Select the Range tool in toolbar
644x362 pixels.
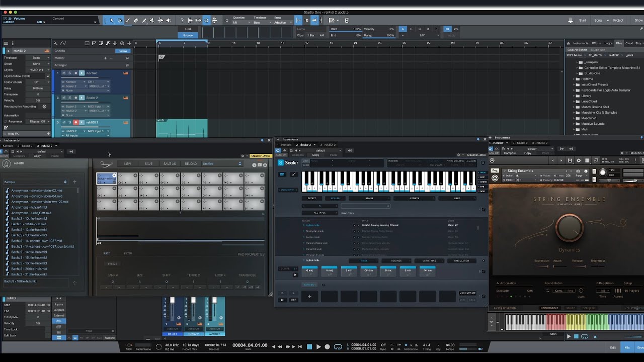pos(120,21)
